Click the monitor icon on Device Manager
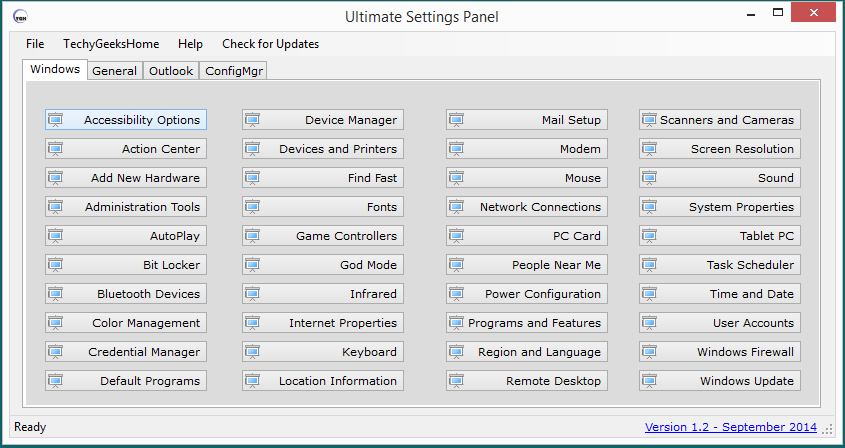 point(253,120)
